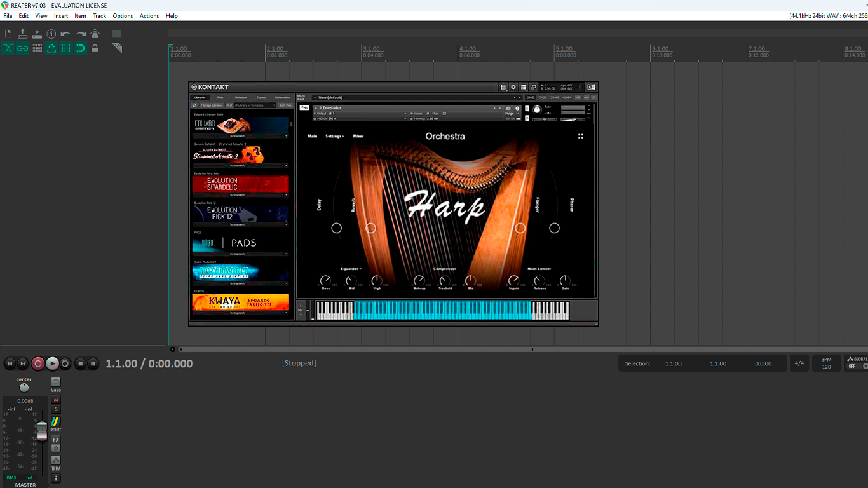Viewport: 868px width, 488px height.
Task: Take instrument snapshot via camera icon
Action: coord(508,109)
